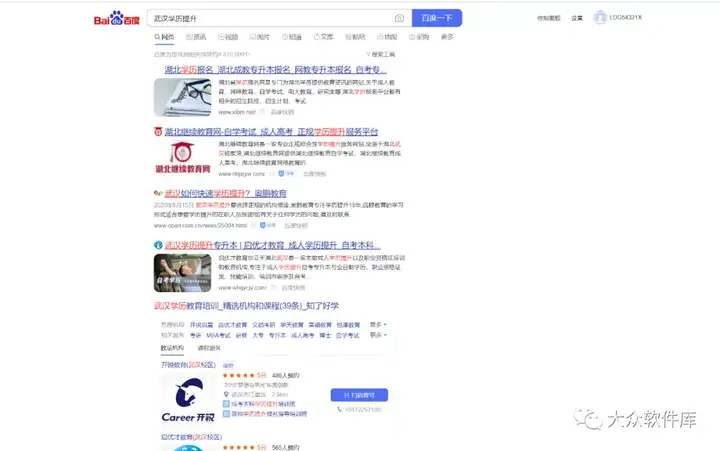Open the 启优才教育(武汉校区) listing title
The width and height of the screenshot is (720, 451).
(x=191, y=437)
